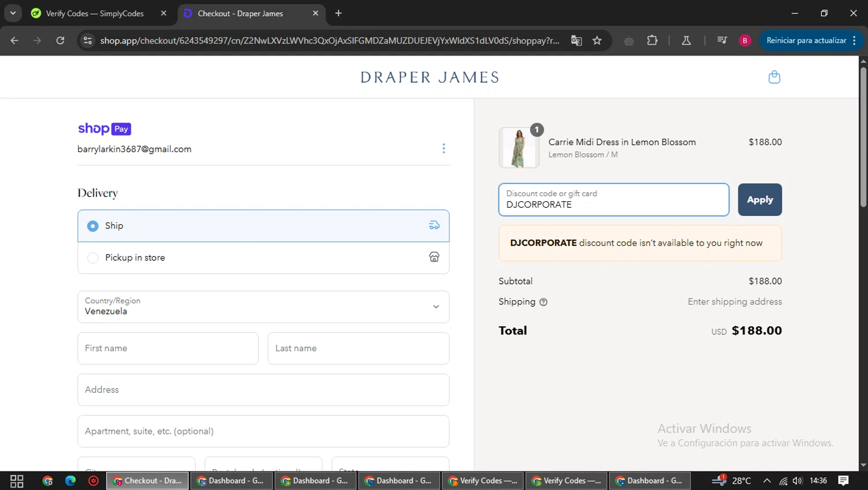This screenshot has height=490, width=868.
Task: Open Checkout - Dra... taskbar window
Action: point(148,481)
